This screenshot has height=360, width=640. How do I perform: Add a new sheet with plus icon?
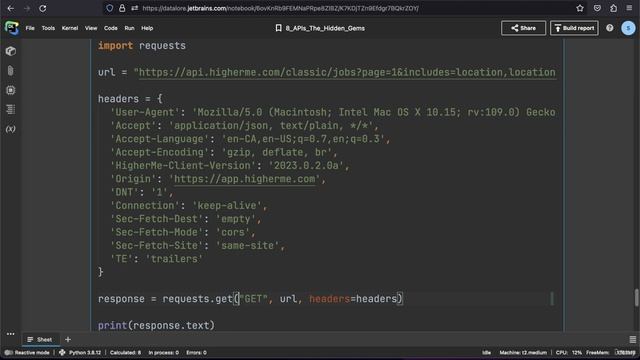[x=68, y=340]
